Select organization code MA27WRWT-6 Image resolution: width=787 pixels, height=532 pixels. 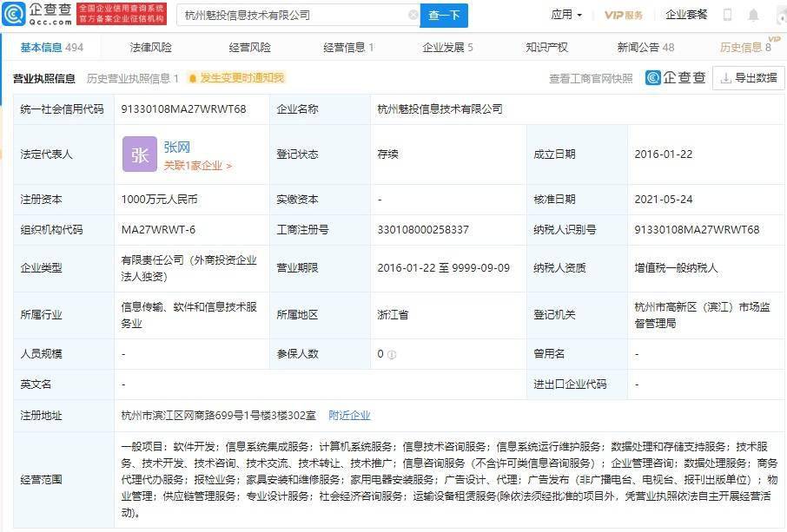point(158,230)
